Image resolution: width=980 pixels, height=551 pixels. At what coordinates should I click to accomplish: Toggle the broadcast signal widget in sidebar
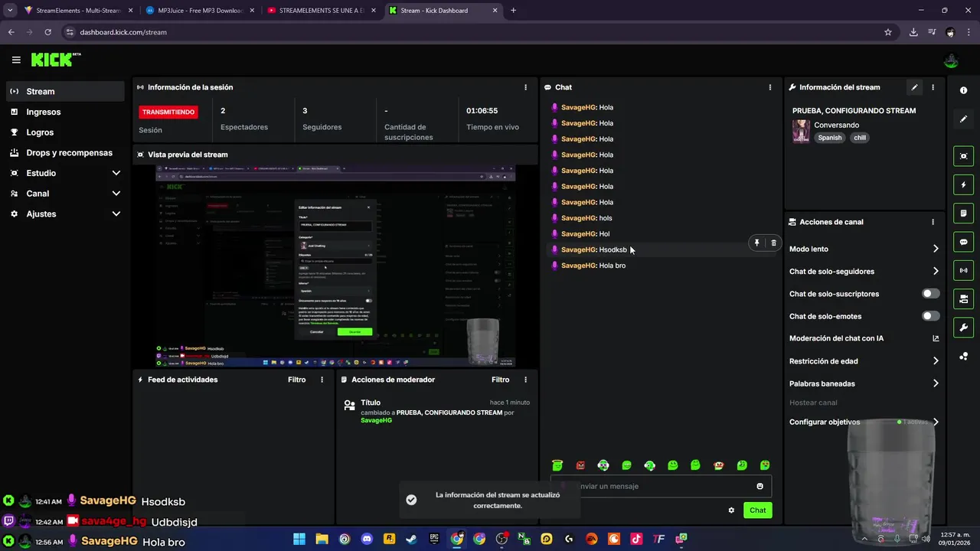[963, 270]
